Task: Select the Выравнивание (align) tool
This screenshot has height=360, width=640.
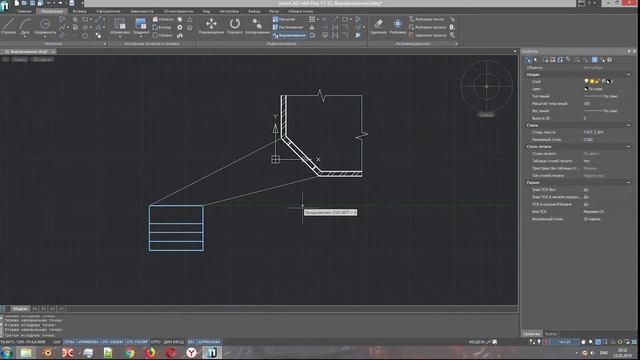Action: tap(289, 36)
